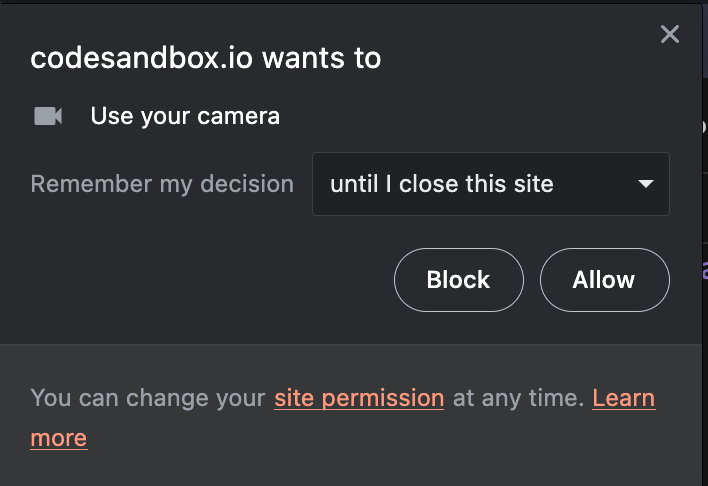Expand the "until I close this site" selector
The width and height of the screenshot is (708, 486).
click(490, 184)
